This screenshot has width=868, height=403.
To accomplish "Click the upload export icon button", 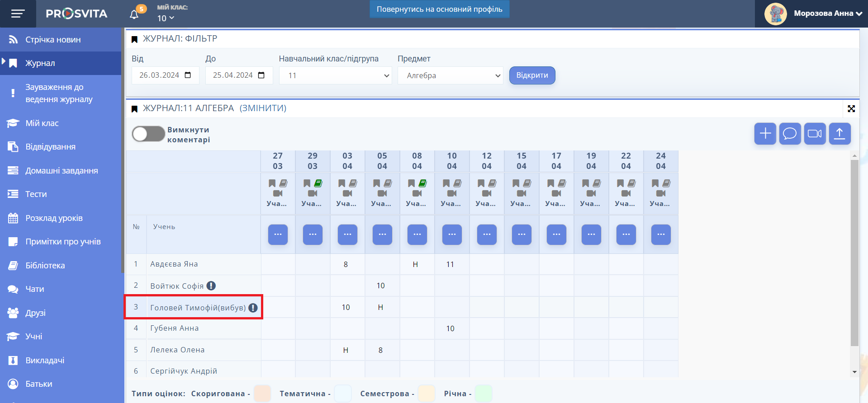I will (x=840, y=134).
